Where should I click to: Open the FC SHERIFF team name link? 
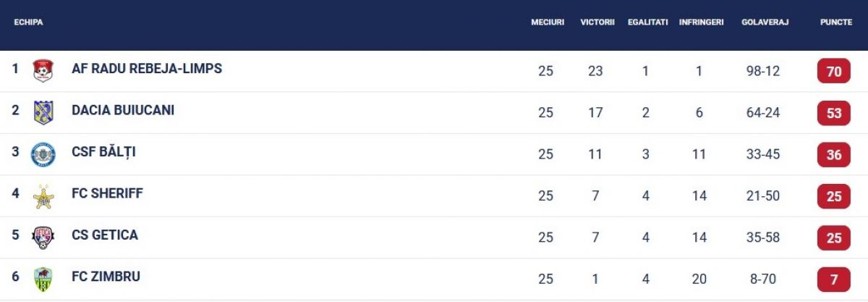107,193
